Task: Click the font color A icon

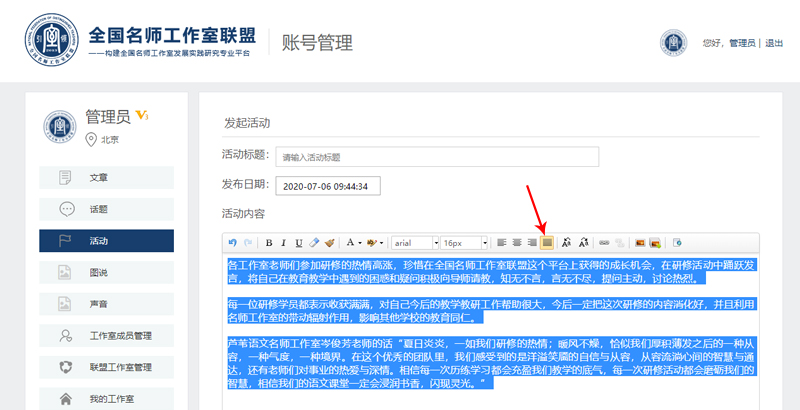Action: [350, 243]
